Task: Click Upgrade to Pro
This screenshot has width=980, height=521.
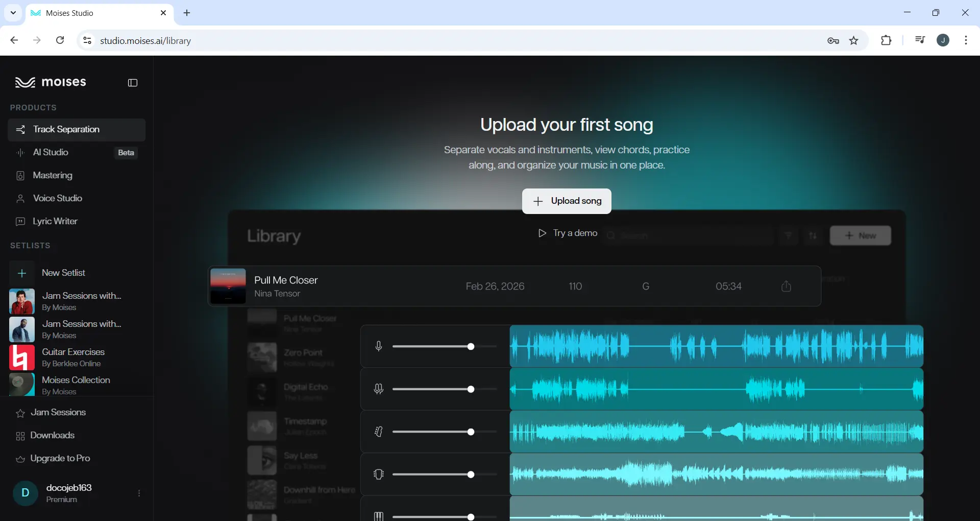Action: click(x=77, y=459)
